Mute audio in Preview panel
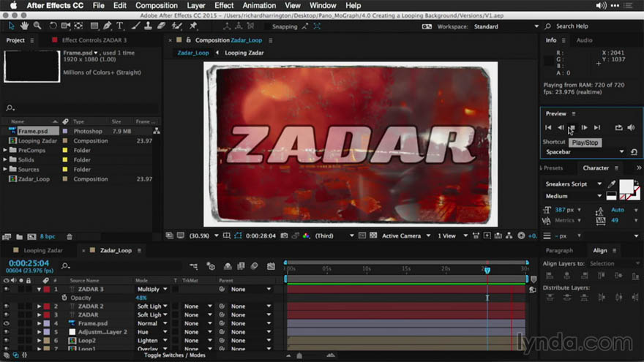The height and width of the screenshot is (362, 644). [632, 128]
